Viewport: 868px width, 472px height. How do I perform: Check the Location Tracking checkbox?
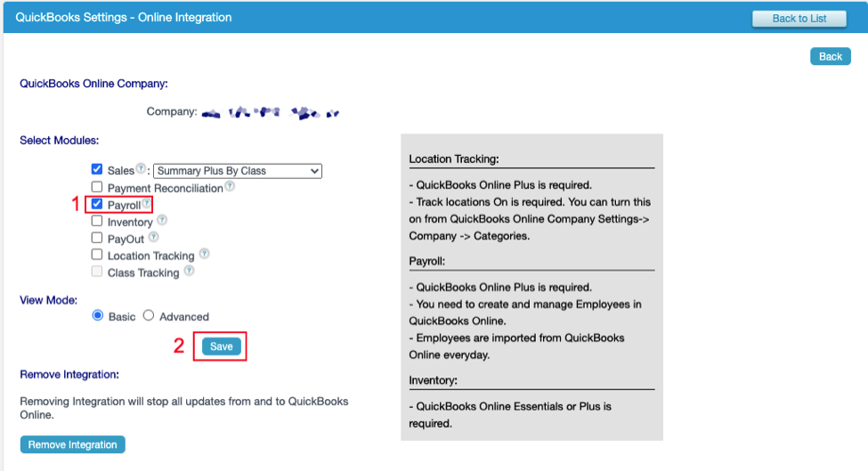97,256
